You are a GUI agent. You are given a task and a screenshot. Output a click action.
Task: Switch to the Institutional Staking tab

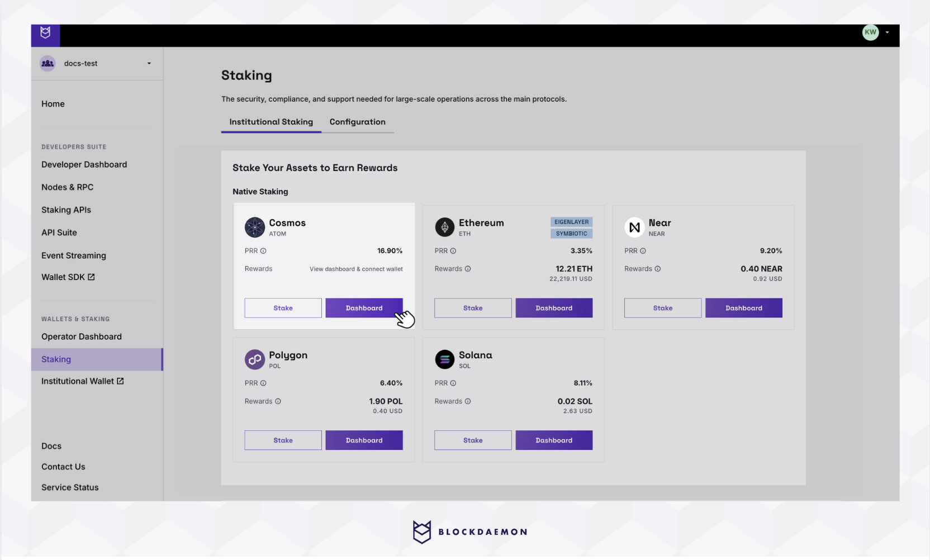(x=271, y=122)
